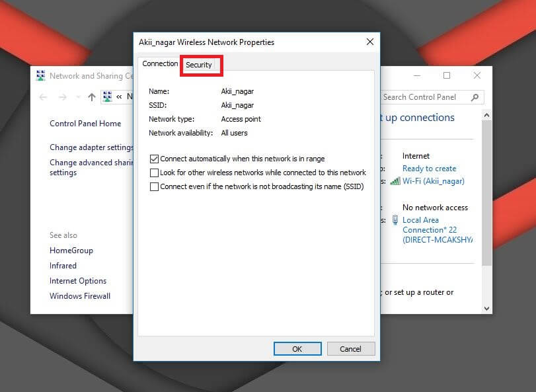Open the recent locations dropdown arrow
Image resolution: width=536 pixels, height=392 pixels.
78,97
